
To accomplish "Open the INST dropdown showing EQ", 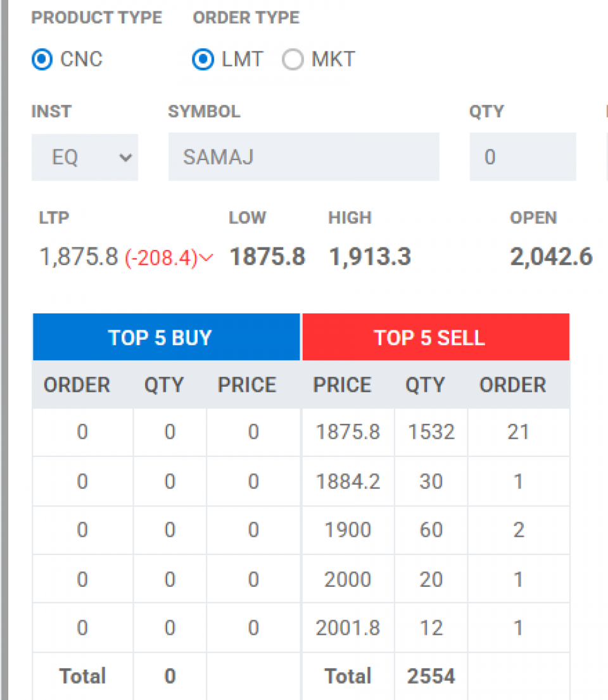I will pyautogui.click(x=85, y=157).
